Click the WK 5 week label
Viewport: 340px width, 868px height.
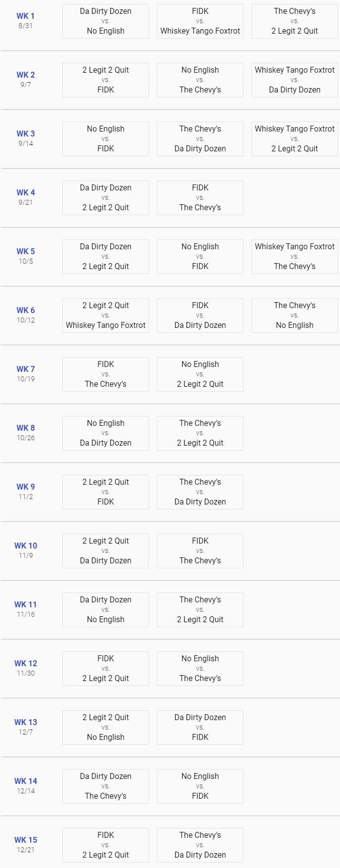26,251
